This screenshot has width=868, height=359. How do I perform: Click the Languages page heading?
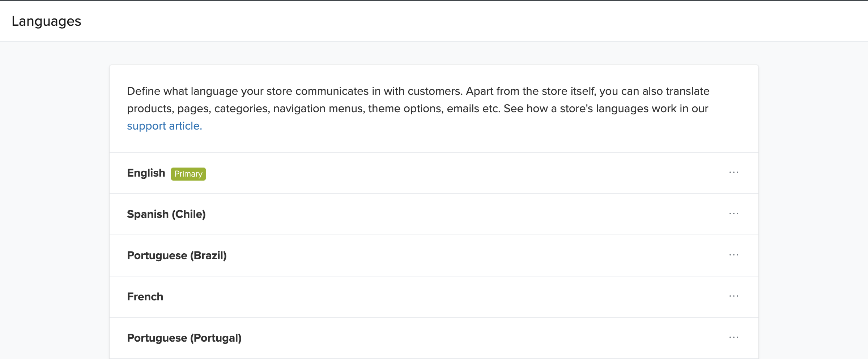[46, 21]
